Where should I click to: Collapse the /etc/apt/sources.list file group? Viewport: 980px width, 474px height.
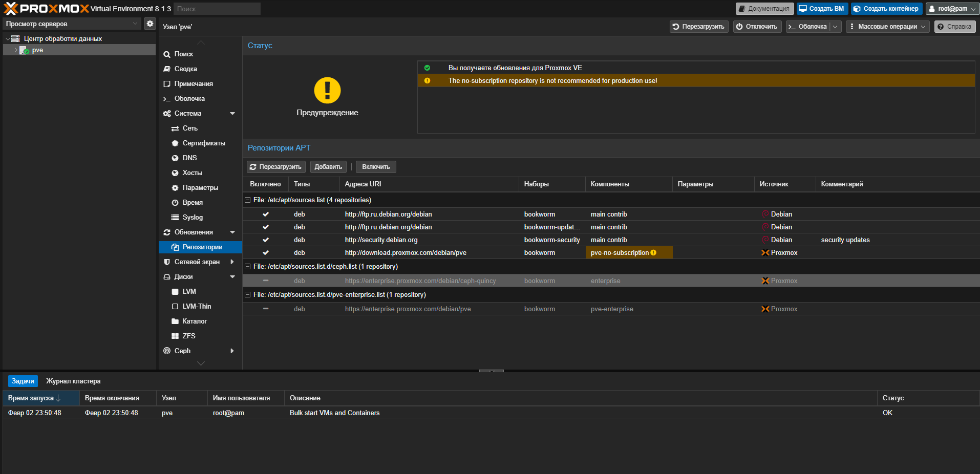(x=248, y=200)
